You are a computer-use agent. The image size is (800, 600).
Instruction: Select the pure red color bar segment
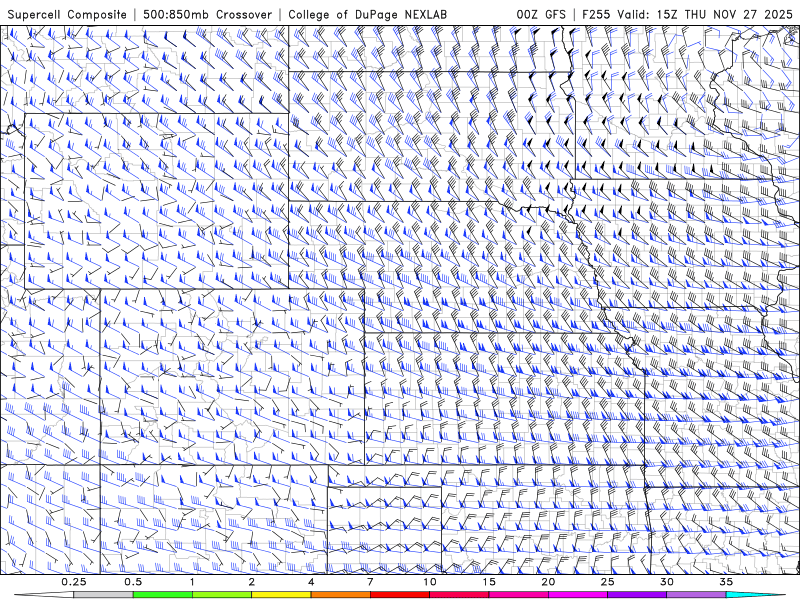[399, 595]
